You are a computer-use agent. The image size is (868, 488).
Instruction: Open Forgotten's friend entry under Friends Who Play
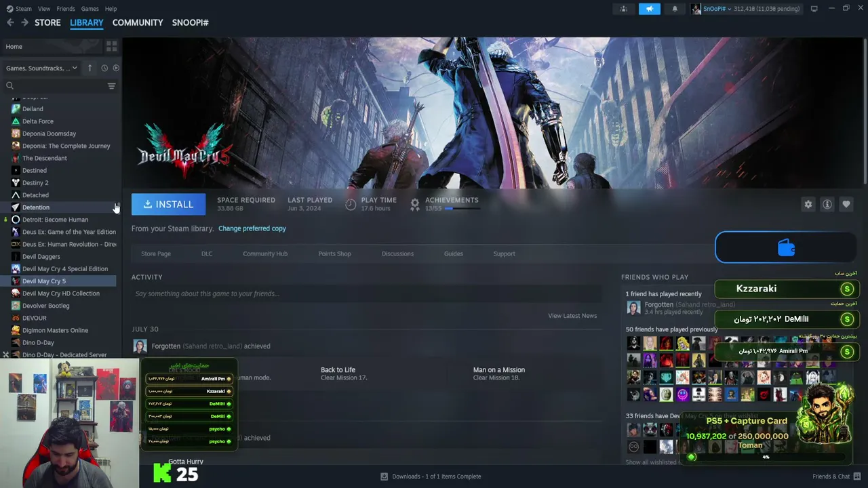(x=681, y=308)
